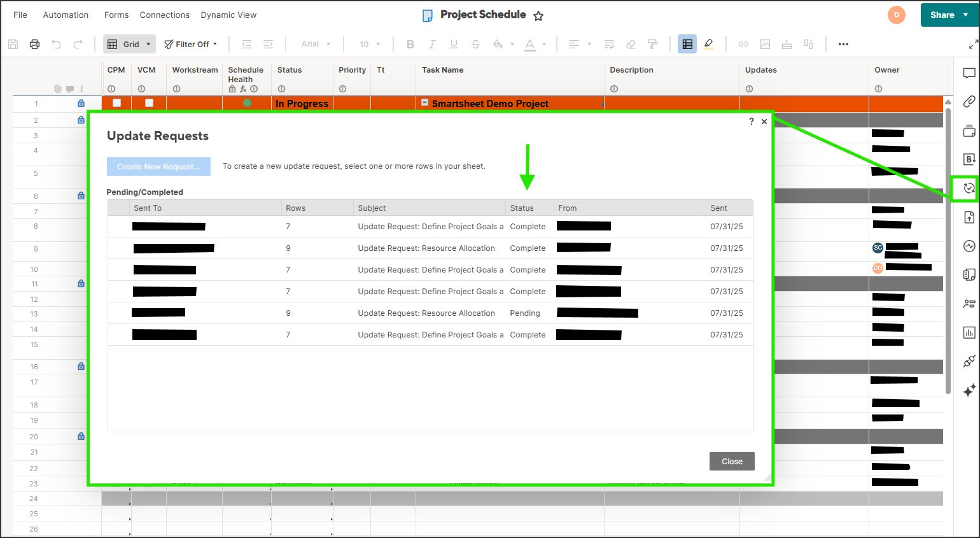
Task: Check the VCM checkbox in row 1
Action: pos(149,103)
